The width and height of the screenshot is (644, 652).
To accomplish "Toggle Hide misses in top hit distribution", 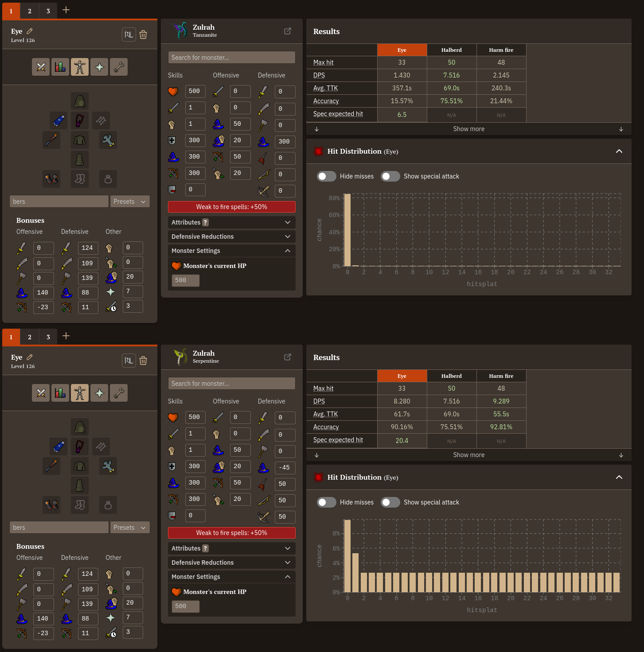I will coord(327,176).
